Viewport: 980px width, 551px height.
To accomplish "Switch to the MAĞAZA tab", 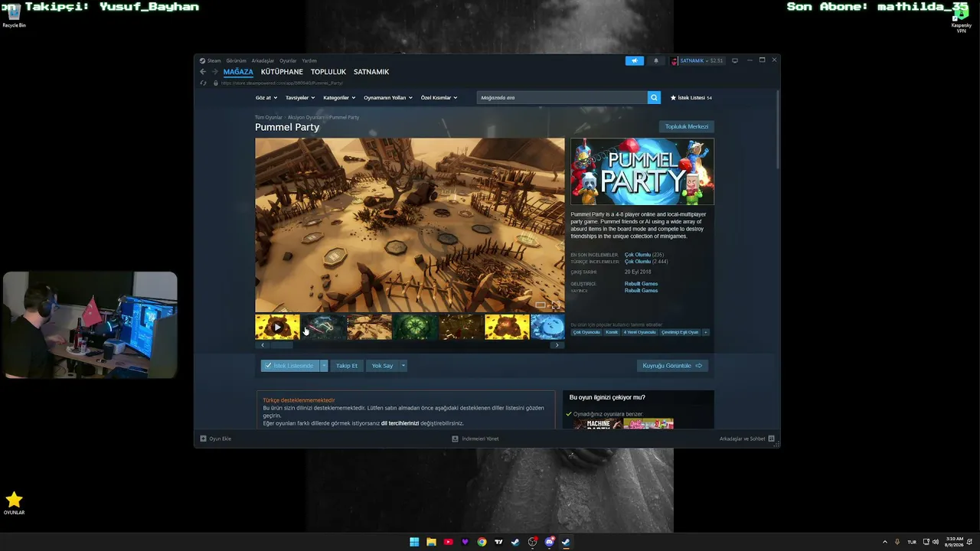I will point(238,72).
